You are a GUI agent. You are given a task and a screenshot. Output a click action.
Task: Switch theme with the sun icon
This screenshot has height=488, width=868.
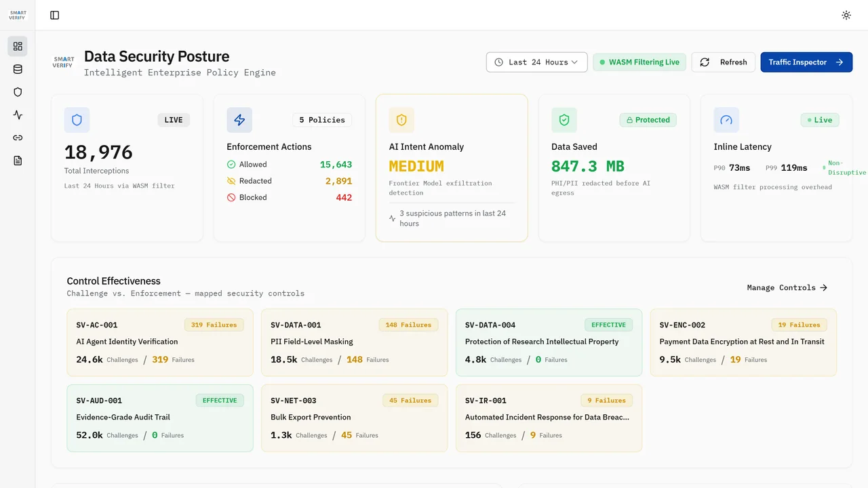[846, 15]
